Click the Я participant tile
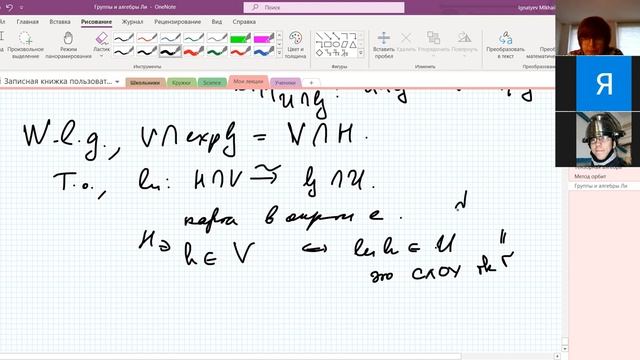Image resolution: width=640 pixels, height=360 pixels. click(x=603, y=83)
